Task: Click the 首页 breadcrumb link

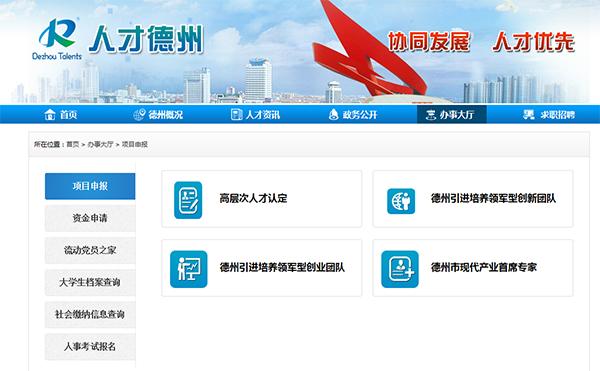Action: (73, 144)
